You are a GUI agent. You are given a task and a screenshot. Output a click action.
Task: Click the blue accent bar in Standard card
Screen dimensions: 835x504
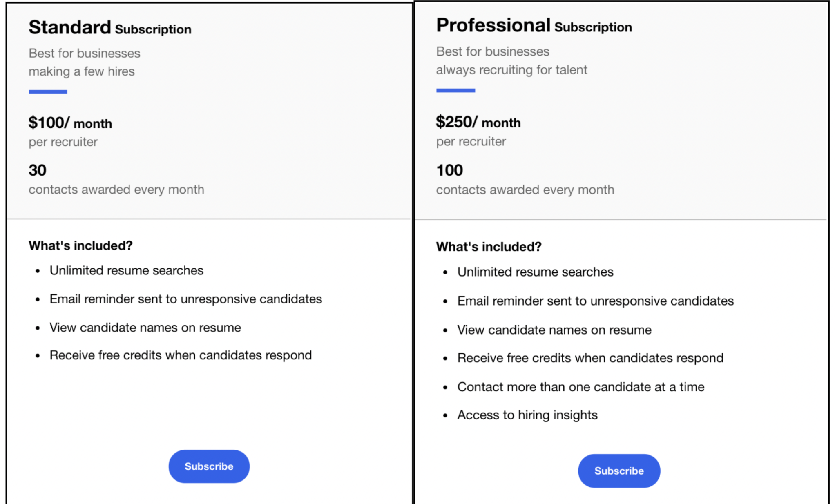[x=48, y=92]
